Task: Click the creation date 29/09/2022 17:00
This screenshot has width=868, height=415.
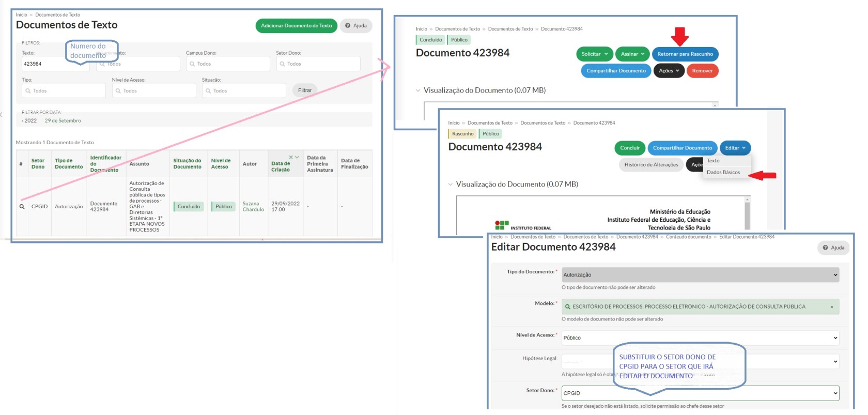Action: (285, 207)
